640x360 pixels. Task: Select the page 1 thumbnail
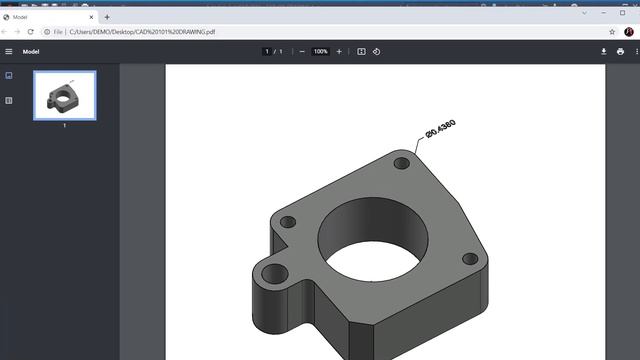click(x=65, y=96)
